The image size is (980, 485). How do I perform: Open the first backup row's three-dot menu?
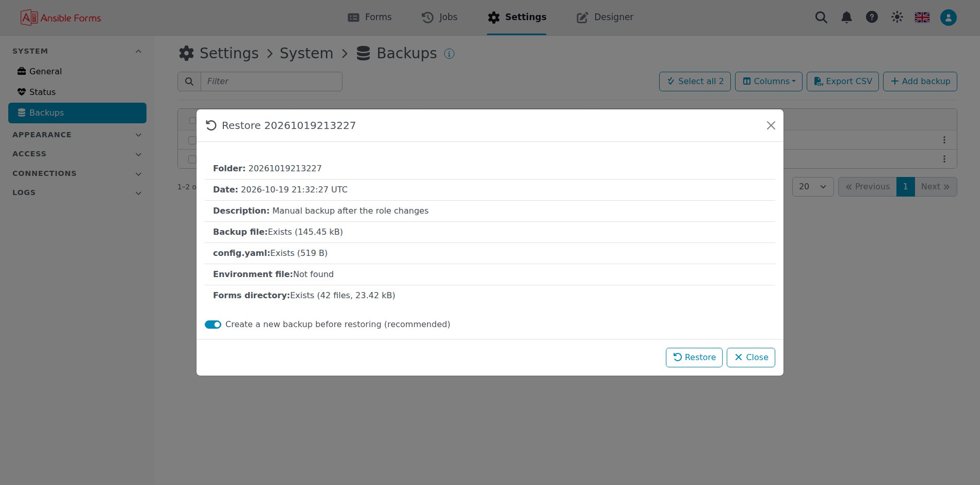click(x=944, y=140)
